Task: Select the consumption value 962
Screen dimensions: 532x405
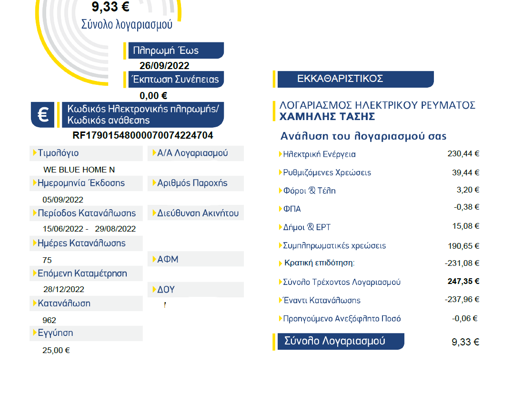Action: 49,320
